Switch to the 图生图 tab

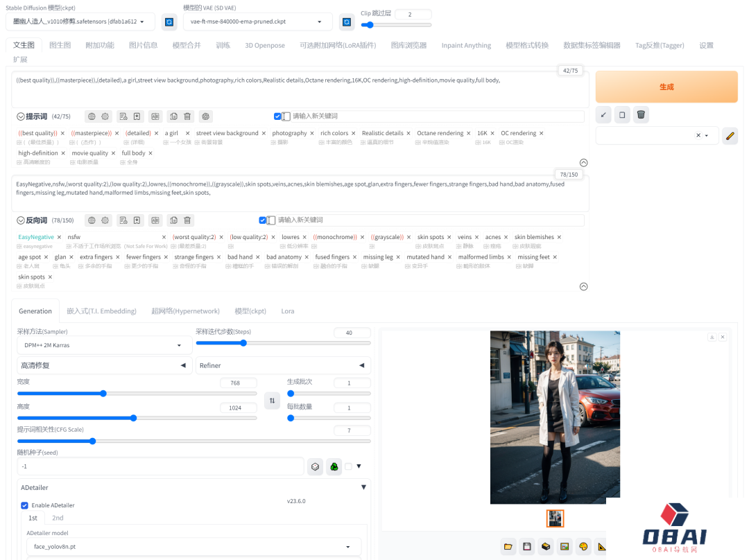pyautogui.click(x=60, y=45)
